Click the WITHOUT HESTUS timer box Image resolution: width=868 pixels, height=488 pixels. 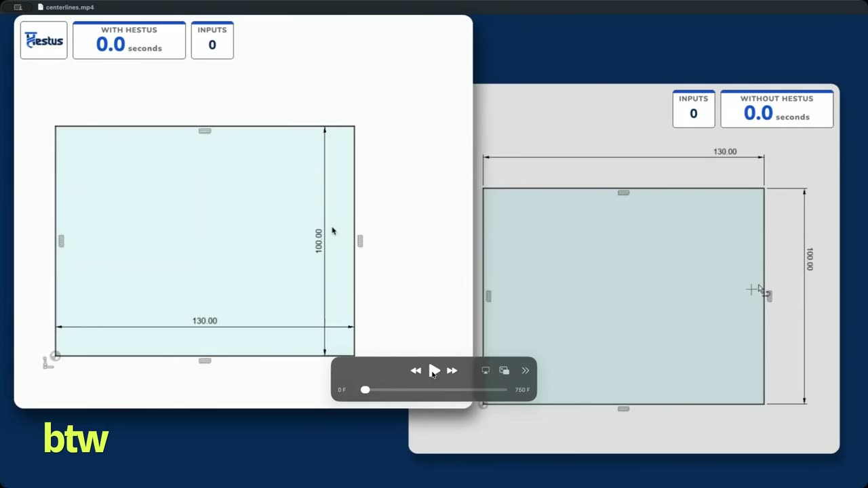point(776,108)
